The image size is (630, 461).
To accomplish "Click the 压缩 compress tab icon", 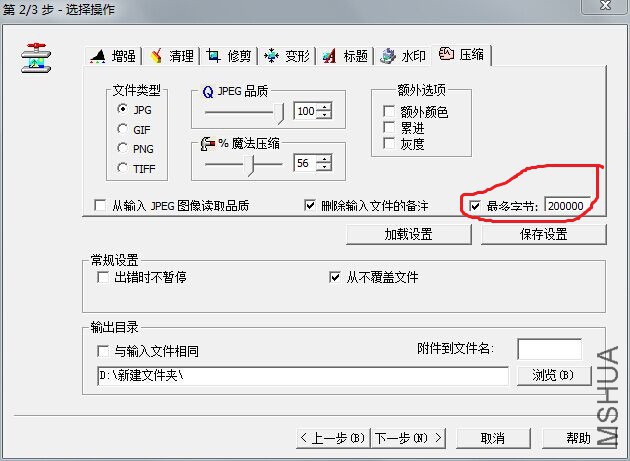I will pos(446,53).
